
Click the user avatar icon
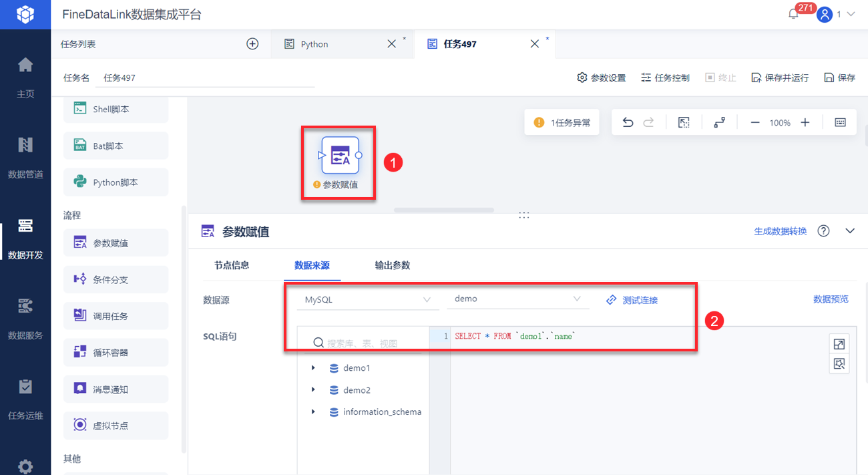[825, 14]
